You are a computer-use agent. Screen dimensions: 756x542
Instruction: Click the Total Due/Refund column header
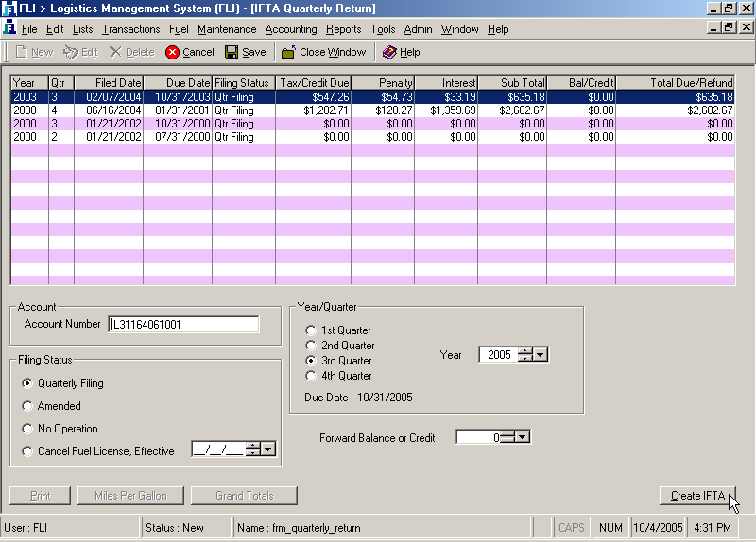[x=676, y=83]
